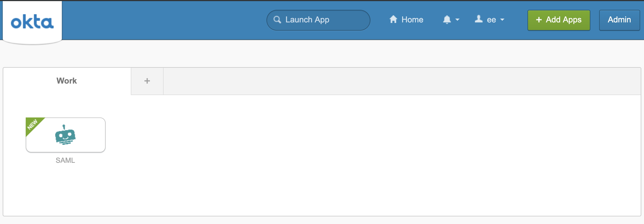Open the SAML application tile
This screenshot has height=224, width=644.
click(65, 135)
